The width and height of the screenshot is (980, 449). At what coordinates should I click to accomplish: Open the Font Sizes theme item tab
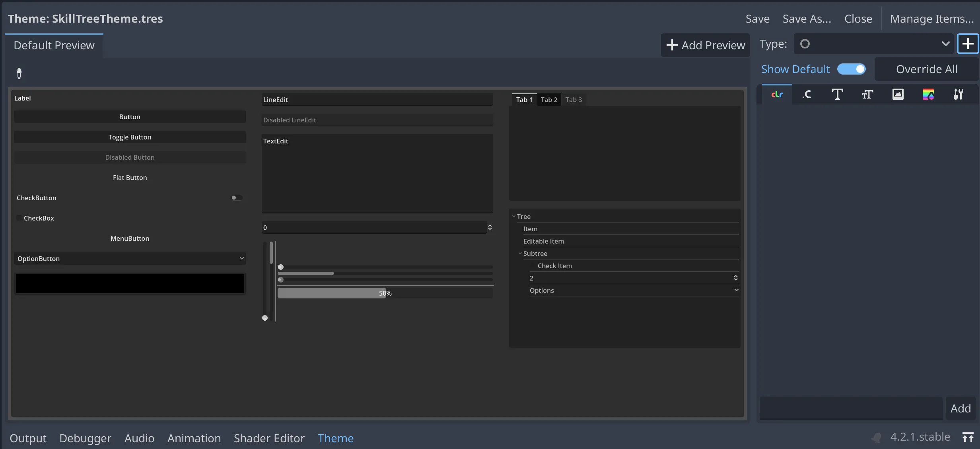pyautogui.click(x=867, y=95)
